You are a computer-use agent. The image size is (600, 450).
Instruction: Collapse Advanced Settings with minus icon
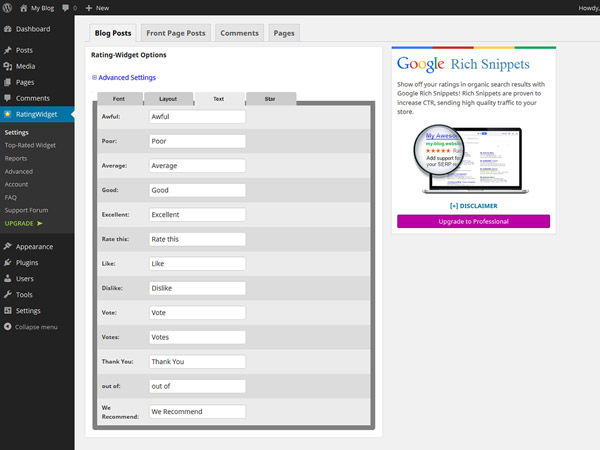[x=94, y=77]
